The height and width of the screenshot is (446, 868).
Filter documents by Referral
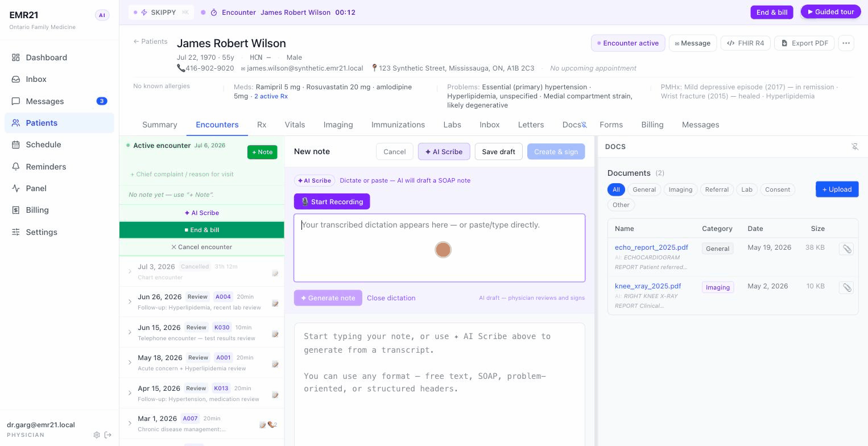[717, 189]
